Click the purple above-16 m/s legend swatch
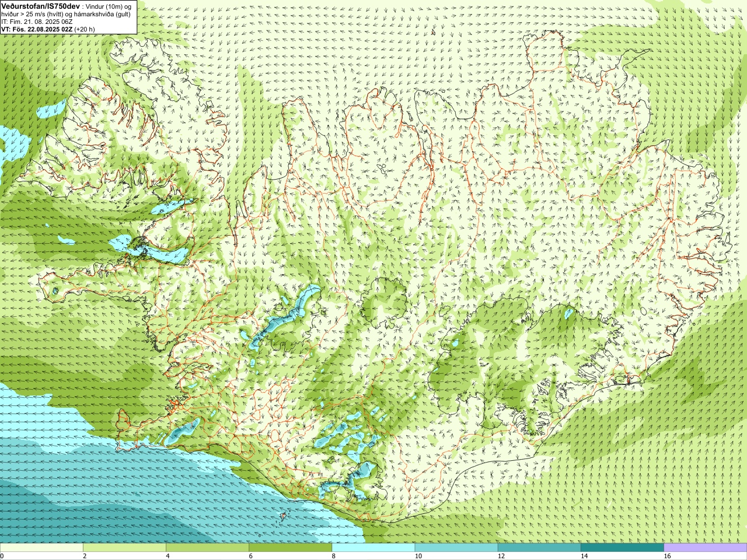This screenshot has width=747, height=560. (x=705, y=548)
